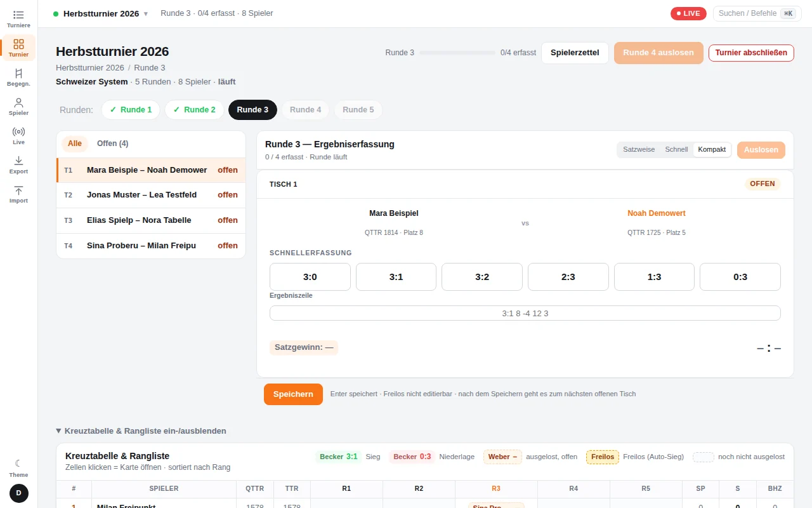The image size is (812, 508).
Task: Choose quick result 0:3
Action: tap(740, 277)
